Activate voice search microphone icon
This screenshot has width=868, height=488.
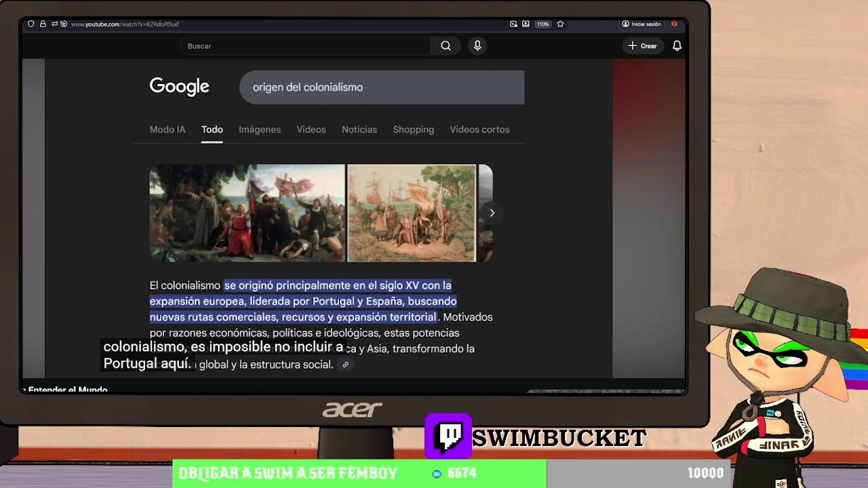click(x=477, y=45)
